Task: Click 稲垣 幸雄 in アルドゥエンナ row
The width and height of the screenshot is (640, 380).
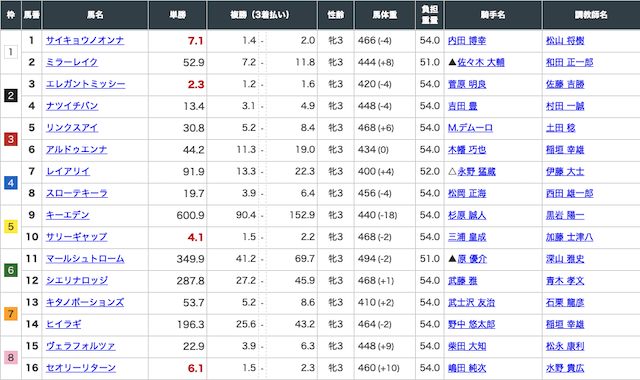Action: [x=565, y=149]
